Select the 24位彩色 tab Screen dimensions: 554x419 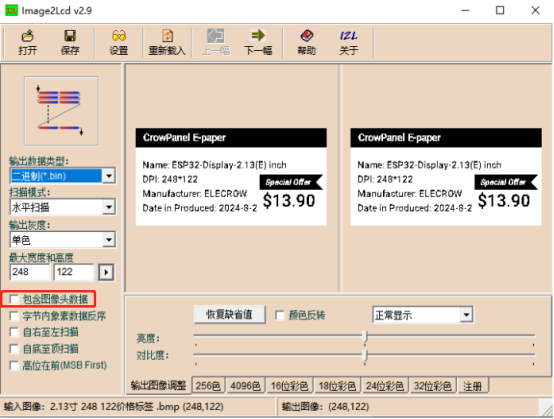[x=385, y=386]
